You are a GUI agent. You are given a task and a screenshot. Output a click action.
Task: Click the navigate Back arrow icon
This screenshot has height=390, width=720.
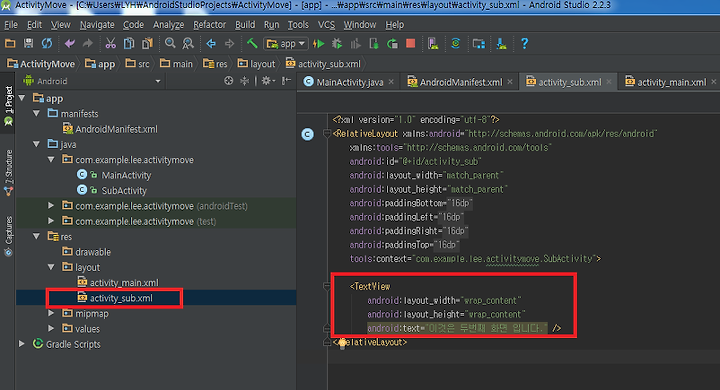point(211,44)
